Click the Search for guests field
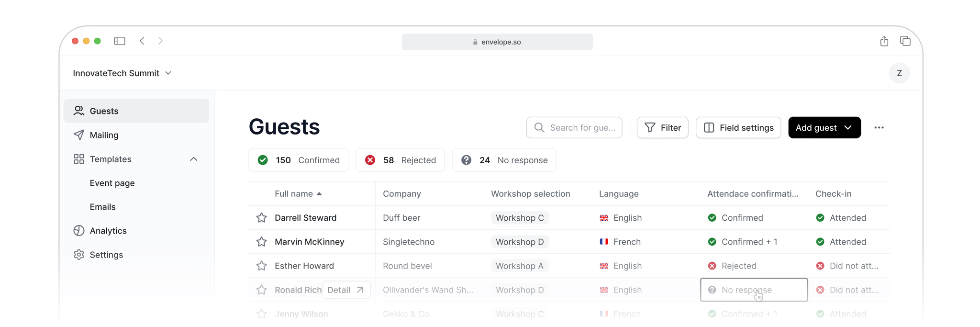 coord(574,128)
